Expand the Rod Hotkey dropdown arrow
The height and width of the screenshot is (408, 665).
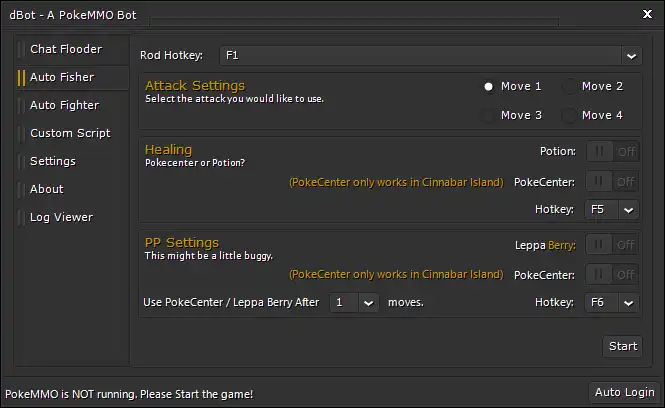pos(631,56)
